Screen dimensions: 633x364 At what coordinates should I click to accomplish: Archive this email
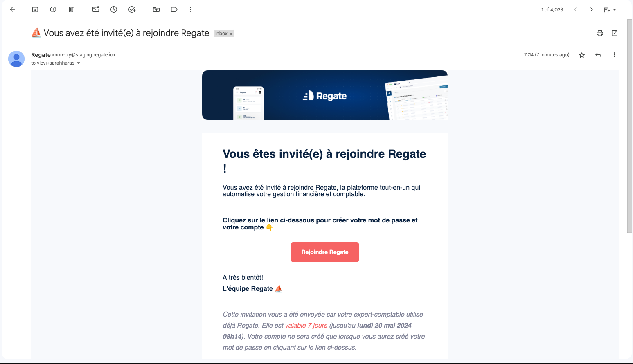[x=35, y=9]
